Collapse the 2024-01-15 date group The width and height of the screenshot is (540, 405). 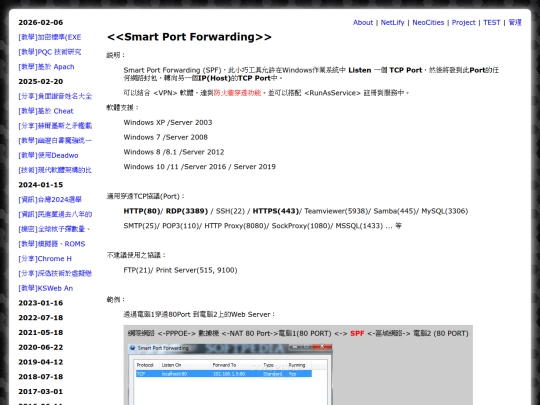(41, 185)
